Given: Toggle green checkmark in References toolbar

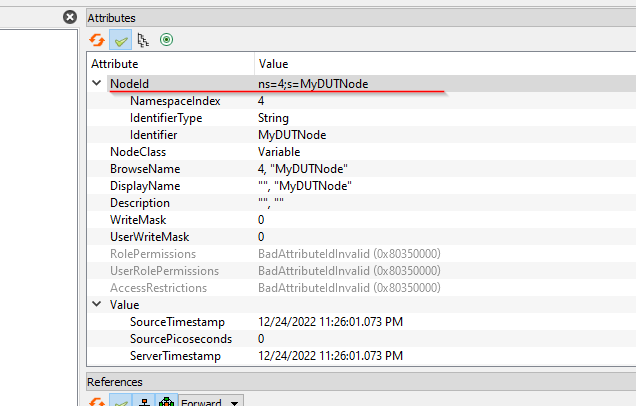Looking at the screenshot, I should point(120,401).
